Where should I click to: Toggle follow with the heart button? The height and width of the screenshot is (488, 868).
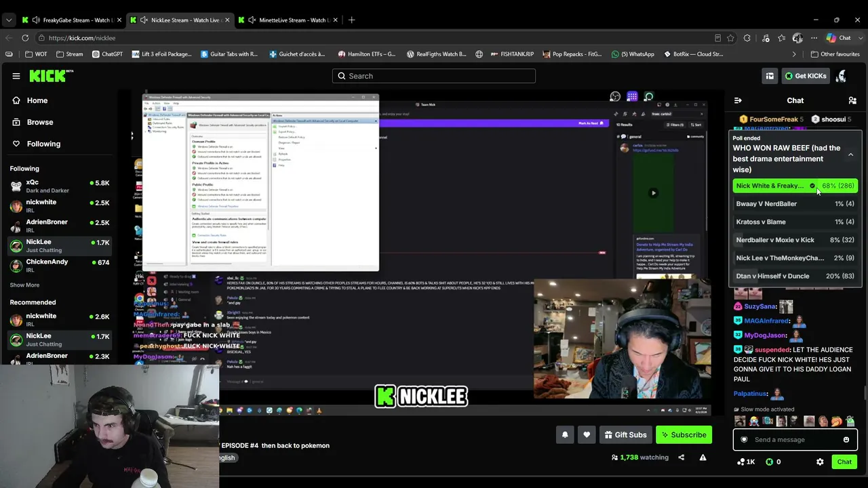point(587,435)
